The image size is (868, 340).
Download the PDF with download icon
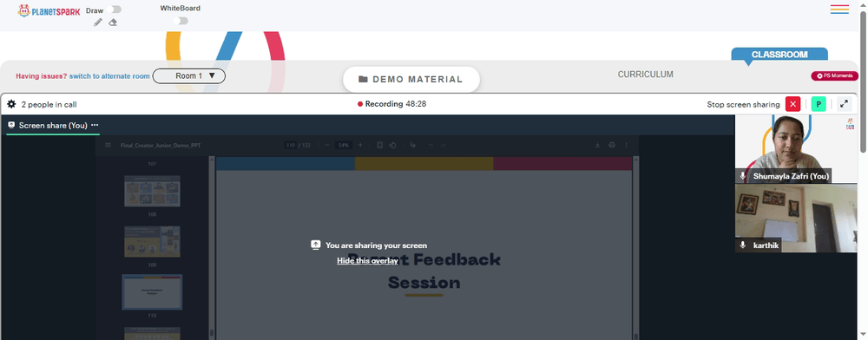click(598, 145)
